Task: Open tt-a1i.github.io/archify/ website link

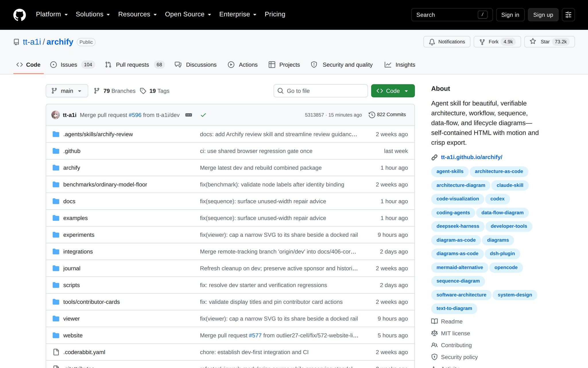Action: tap(471, 157)
